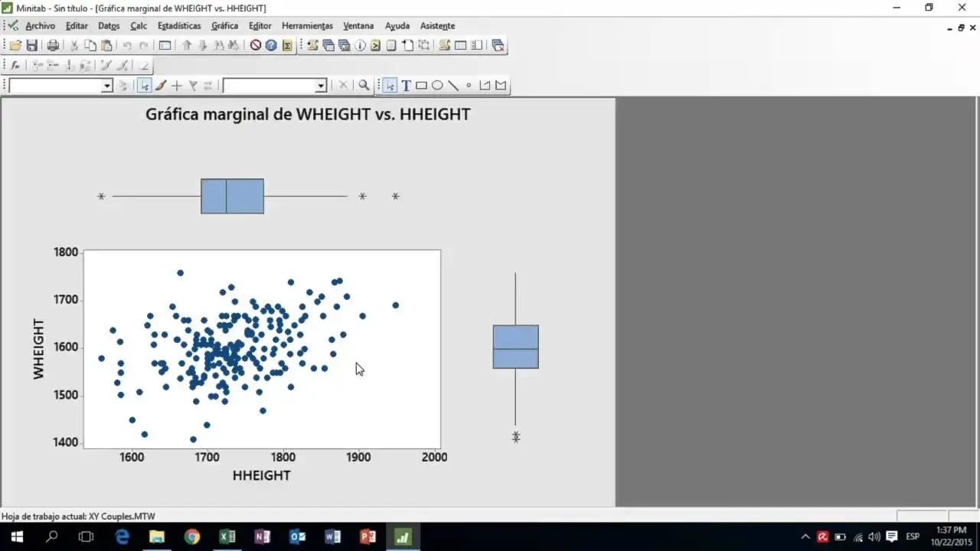Open the Estadísticas menu

click(179, 26)
